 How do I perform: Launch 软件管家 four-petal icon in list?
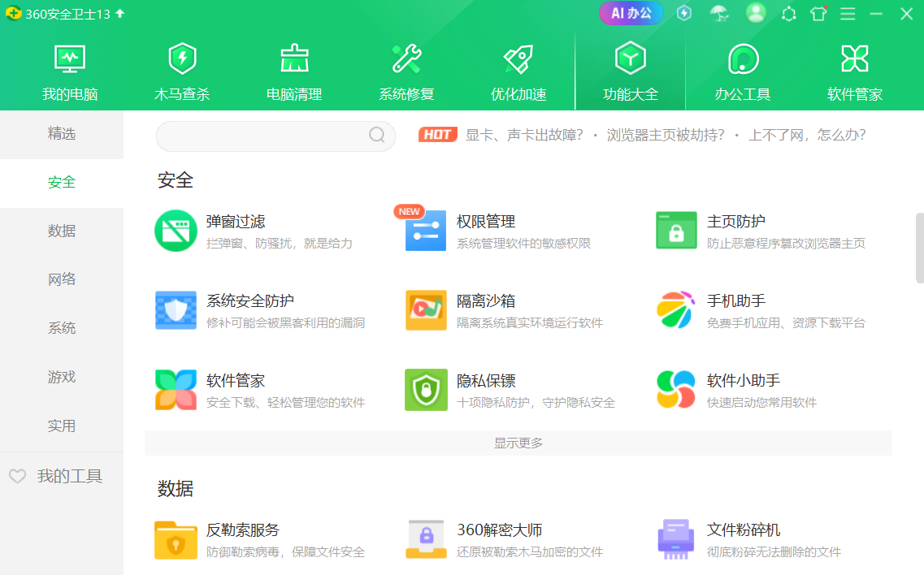click(176, 389)
